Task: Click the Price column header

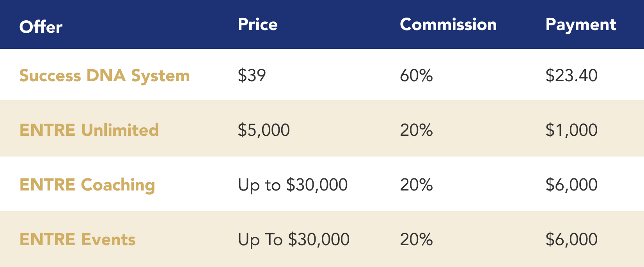Action: pyautogui.click(x=257, y=25)
